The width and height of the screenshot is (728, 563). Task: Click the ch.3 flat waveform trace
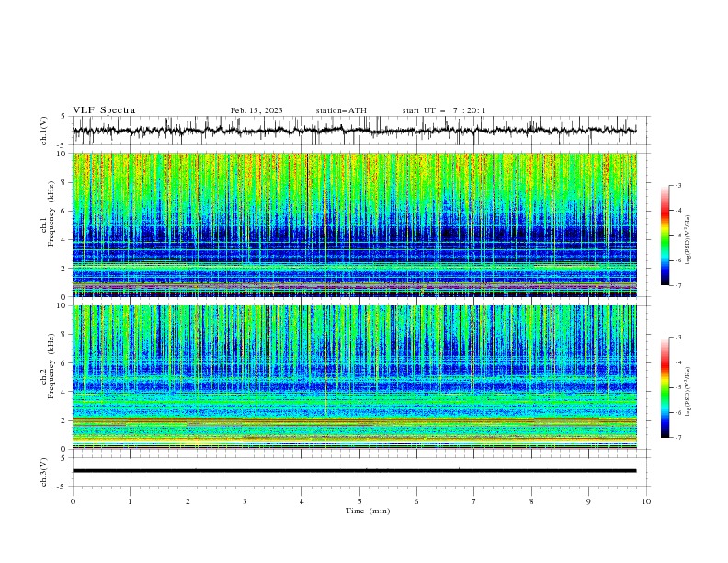[x=354, y=471]
